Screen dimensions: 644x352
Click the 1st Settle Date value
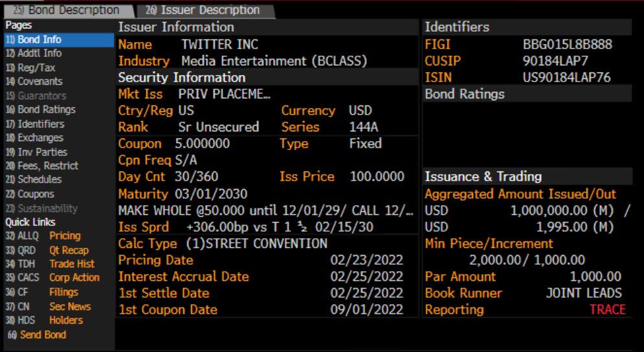coord(367,293)
